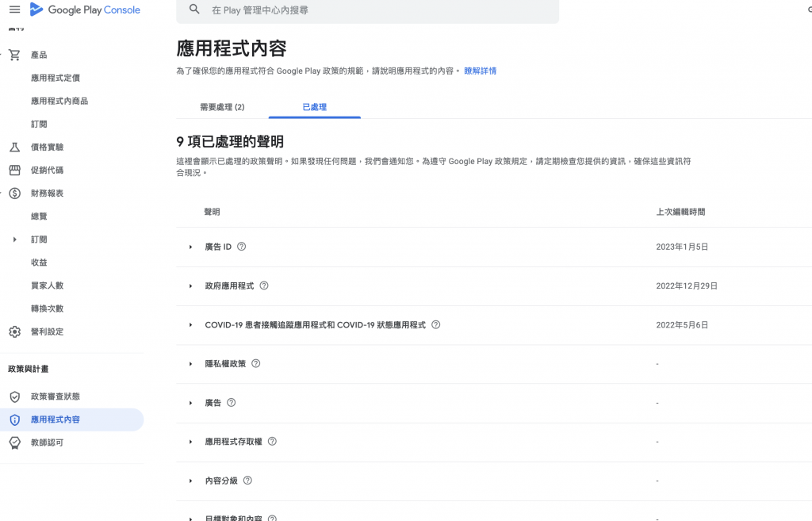Click the Play Console search field
The image size is (812, 521).
(368, 10)
